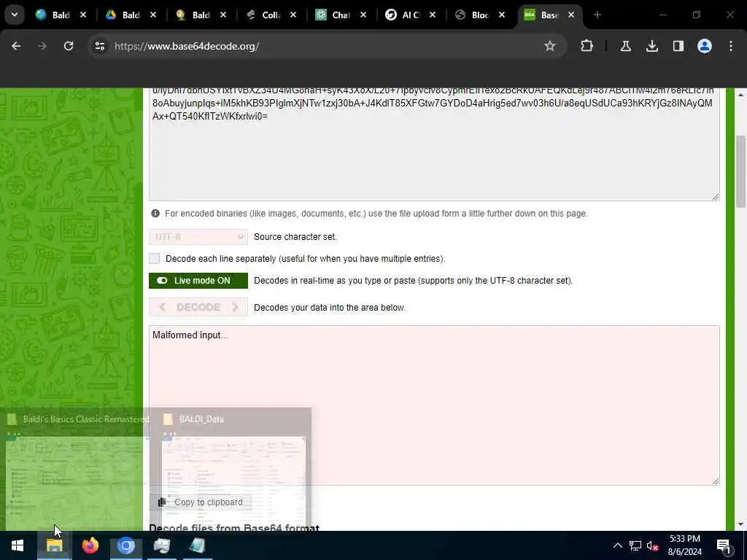Open the UTF-8 source character set dropdown

198,237
